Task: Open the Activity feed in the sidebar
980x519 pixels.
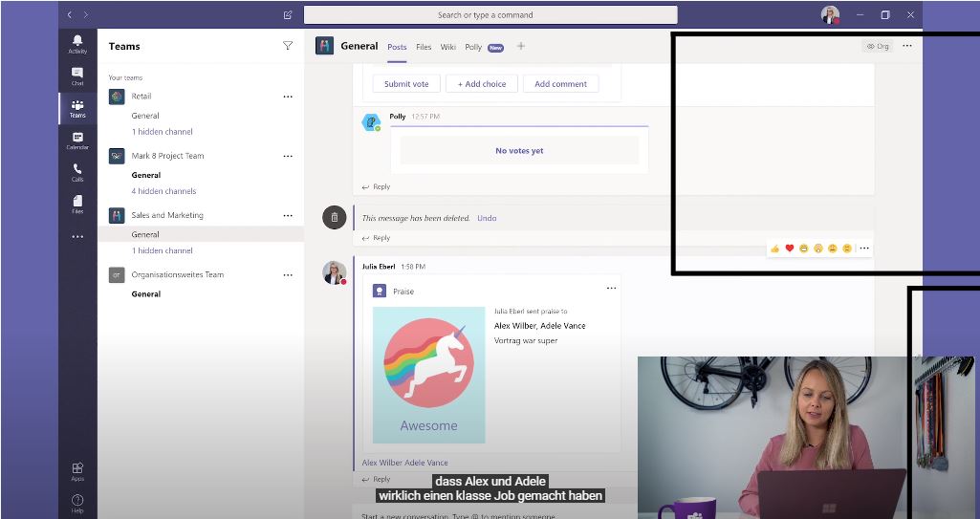Action: point(77,44)
